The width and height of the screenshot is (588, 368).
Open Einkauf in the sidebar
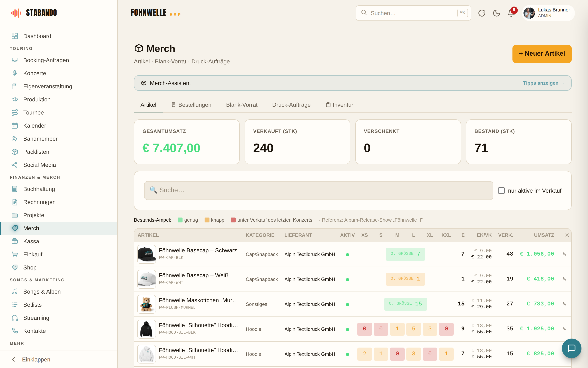tap(59, 254)
